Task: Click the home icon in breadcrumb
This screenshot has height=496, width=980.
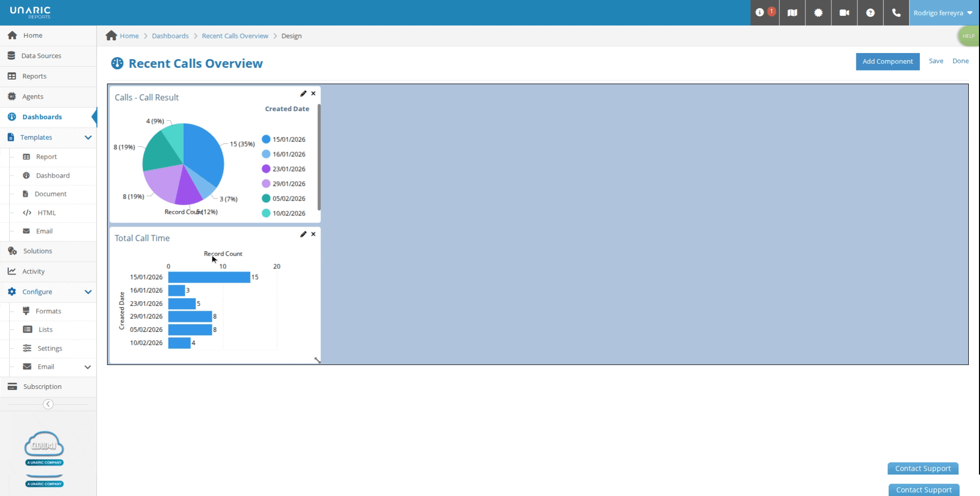Action: [111, 36]
